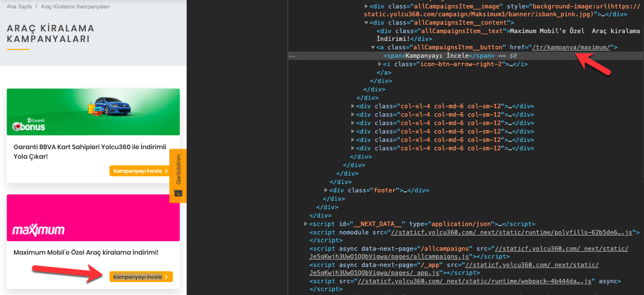Click the arrow on Garanti Kampanyayı İncele button
644x295 pixels.
[166, 171]
